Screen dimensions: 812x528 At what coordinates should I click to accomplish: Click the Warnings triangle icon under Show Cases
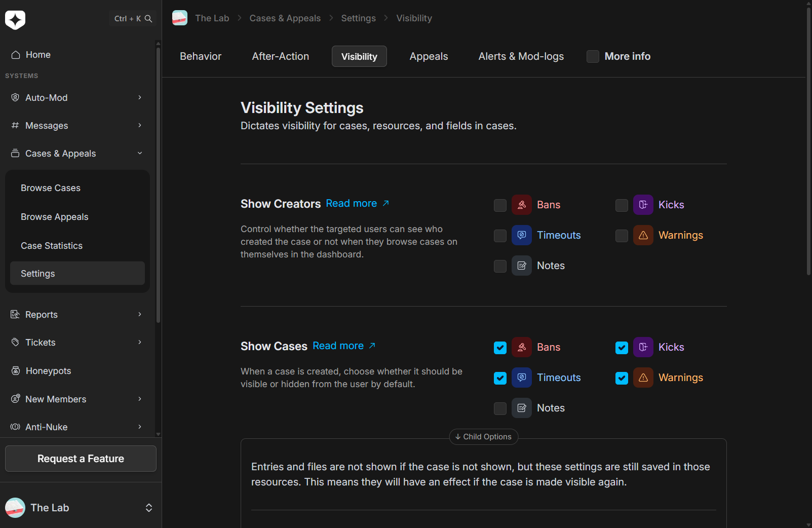pyautogui.click(x=643, y=378)
